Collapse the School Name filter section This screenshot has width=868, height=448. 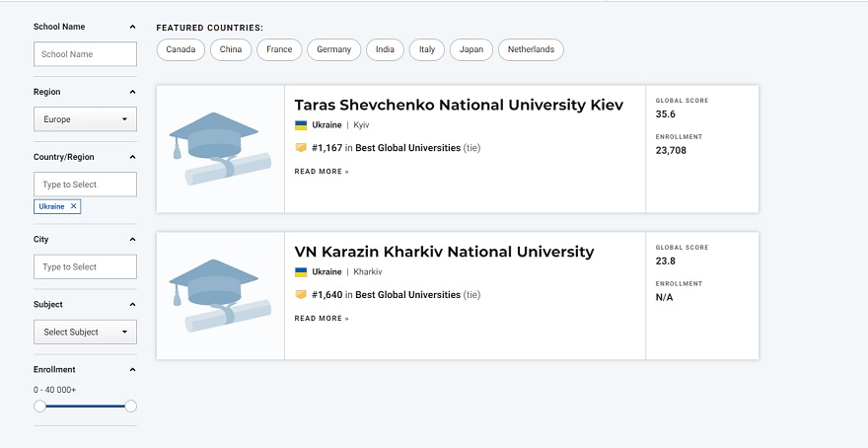132,27
